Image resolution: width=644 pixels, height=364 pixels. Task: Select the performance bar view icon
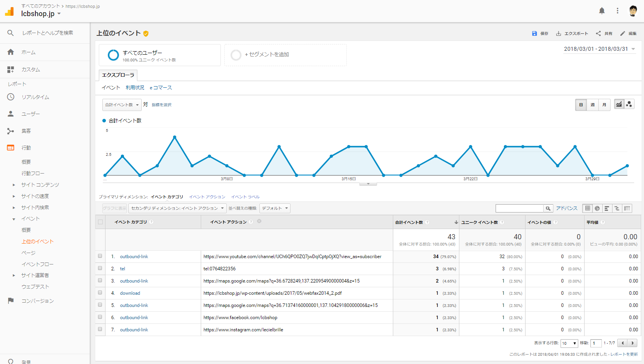[x=607, y=208]
